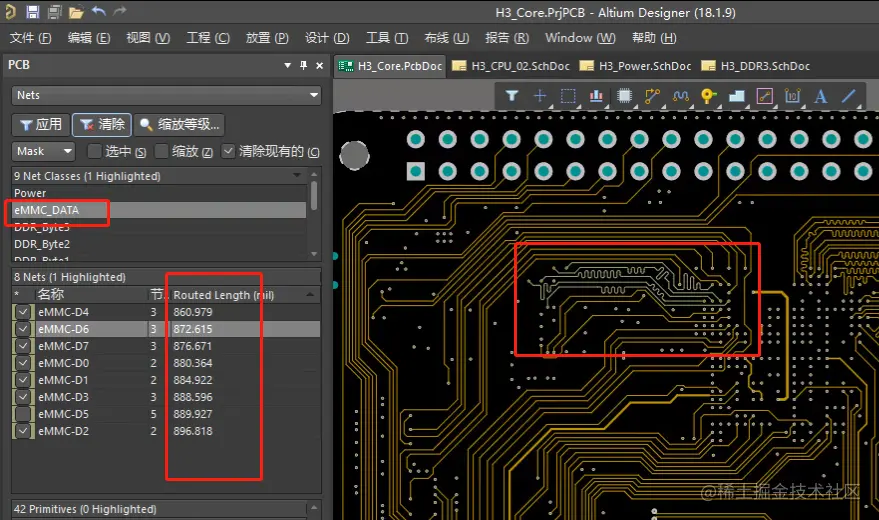Open the Route menu 布线 (U)

click(446, 38)
